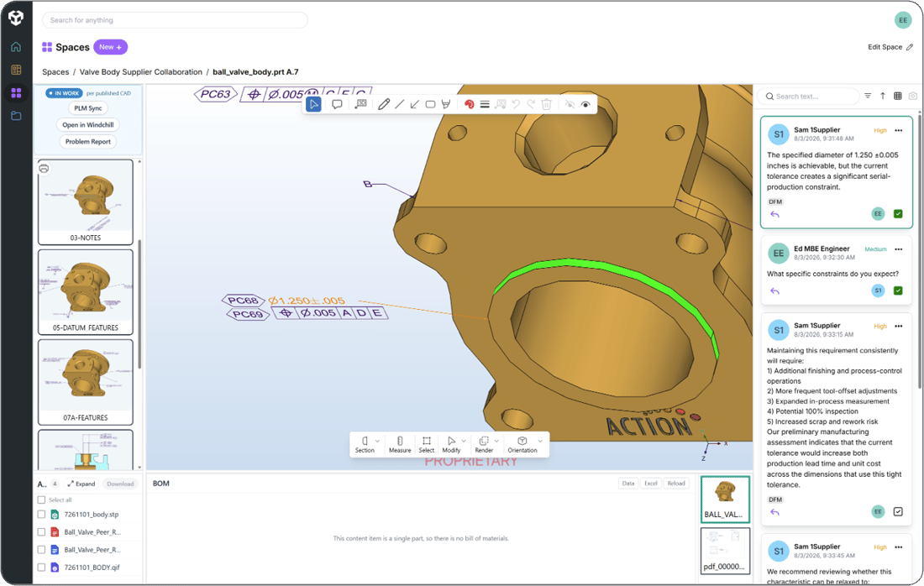Expand the Modify dropdown arrow
This screenshot has height=586, width=924.
coord(464,441)
